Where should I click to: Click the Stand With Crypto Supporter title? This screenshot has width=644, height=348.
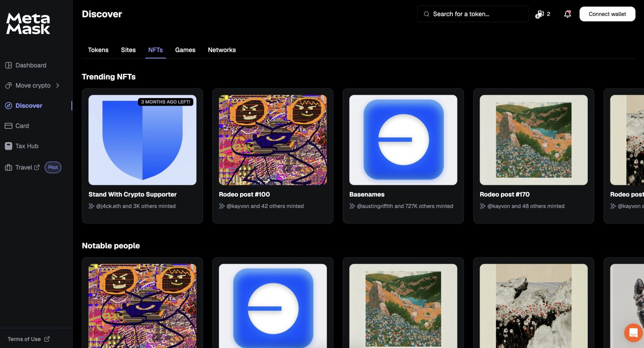pos(132,194)
